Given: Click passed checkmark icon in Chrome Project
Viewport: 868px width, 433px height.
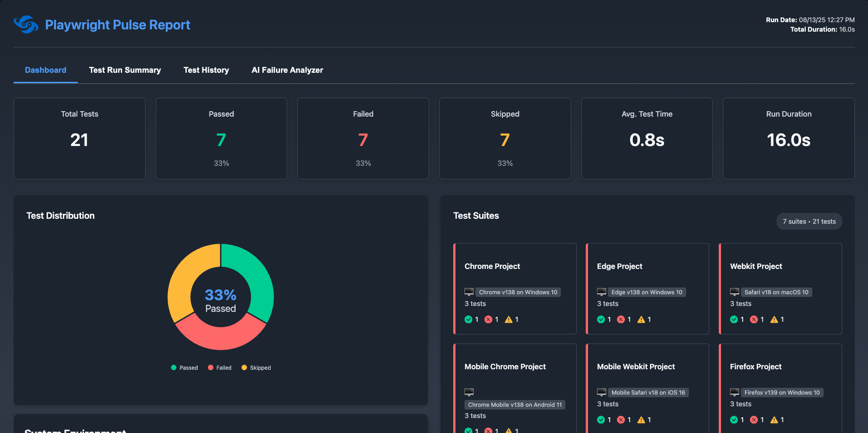Looking at the screenshot, I should pyautogui.click(x=468, y=320).
